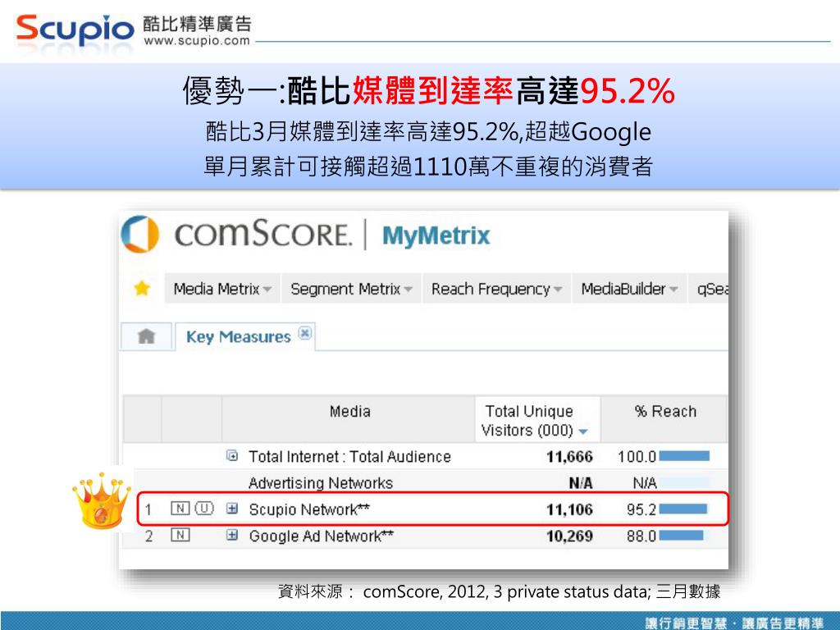
Task: Click the 11,106 visitors value
Action: 569,509
